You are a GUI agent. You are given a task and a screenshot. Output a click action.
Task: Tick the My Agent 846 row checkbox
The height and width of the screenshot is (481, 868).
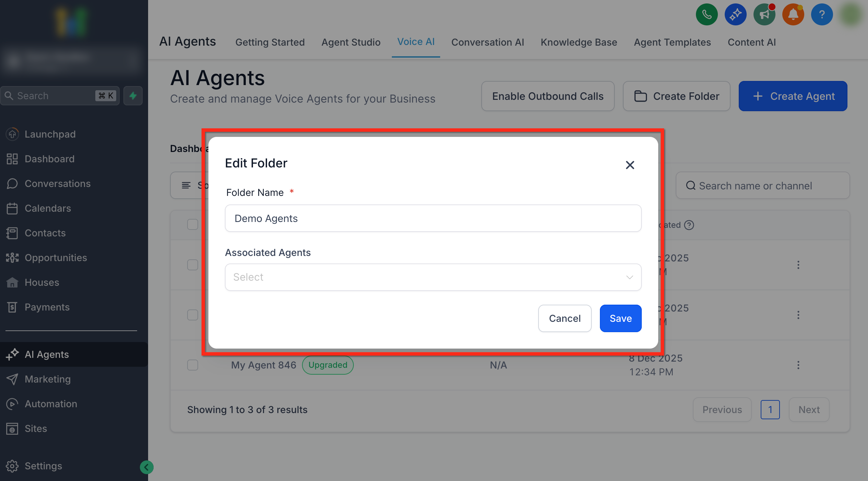[x=193, y=365]
